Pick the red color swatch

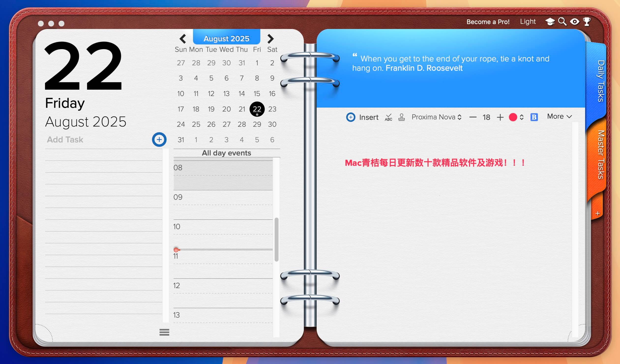[513, 117]
